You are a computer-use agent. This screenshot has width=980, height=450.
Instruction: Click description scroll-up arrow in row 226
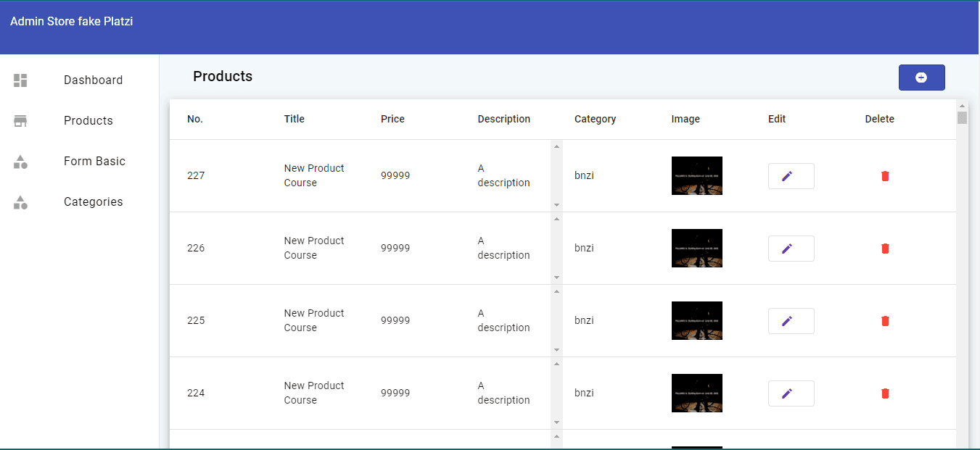[x=556, y=219]
